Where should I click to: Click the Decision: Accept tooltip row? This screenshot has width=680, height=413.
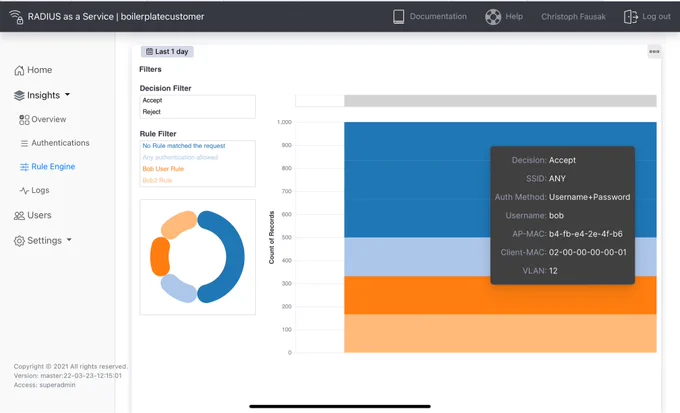543,160
